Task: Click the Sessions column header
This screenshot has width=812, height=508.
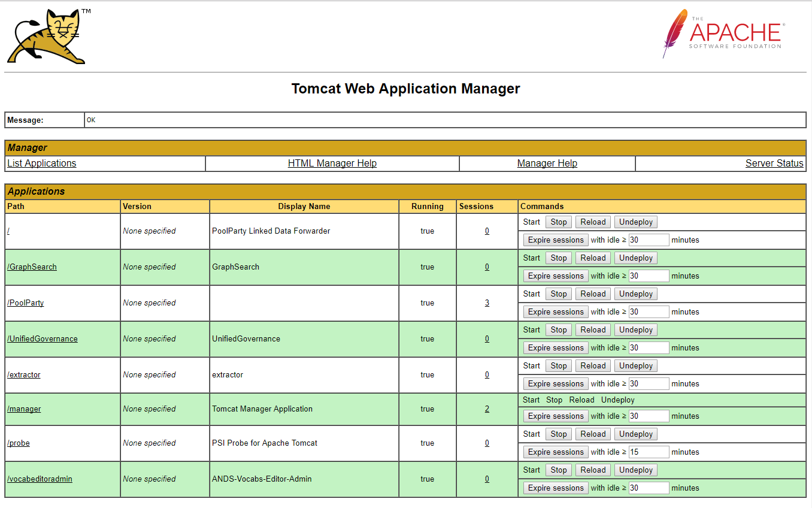Action: point(477,206)
